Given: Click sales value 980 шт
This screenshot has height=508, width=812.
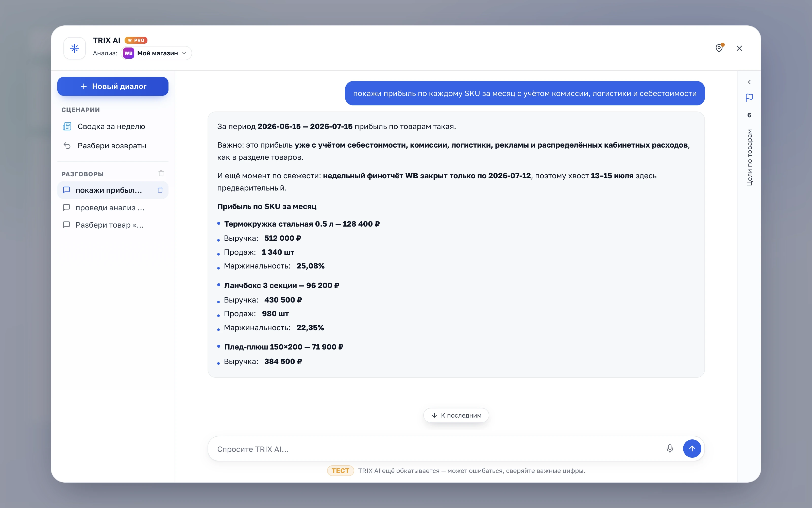Looking at the screenshot, I should pos(275,313).
